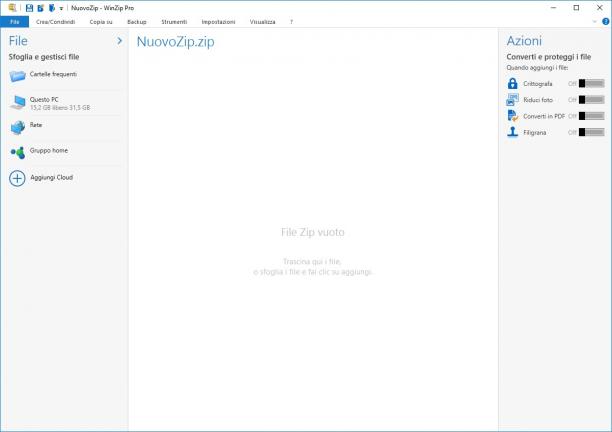Viewport: 612px width, 432px height.
Task: Toggle the Crittografa switch on
Action: pos(591,84)
